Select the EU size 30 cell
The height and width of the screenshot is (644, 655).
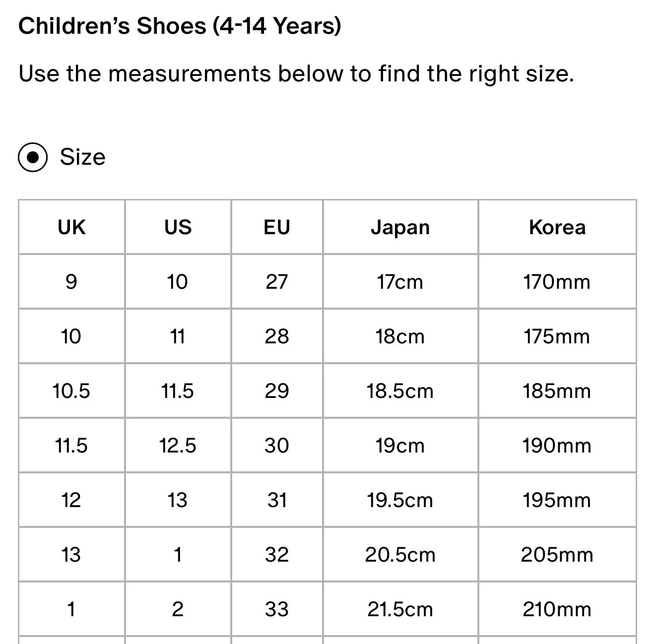pyautogui.click(x=277, y=446)
